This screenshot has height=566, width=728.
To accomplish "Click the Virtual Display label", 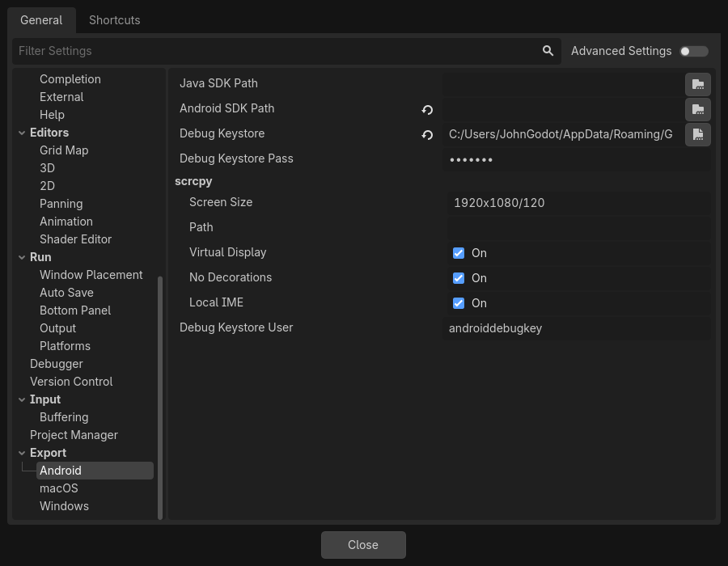I will coord(228,252).
